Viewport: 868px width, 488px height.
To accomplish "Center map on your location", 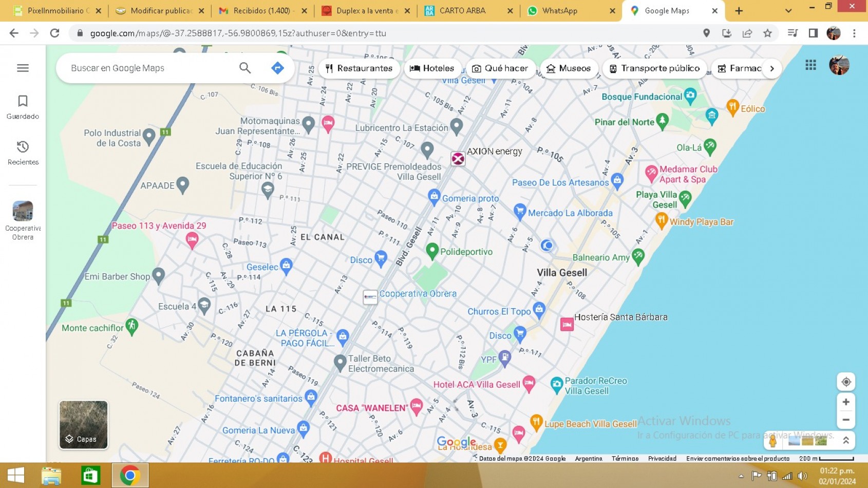I will click(x=846, y=382).
